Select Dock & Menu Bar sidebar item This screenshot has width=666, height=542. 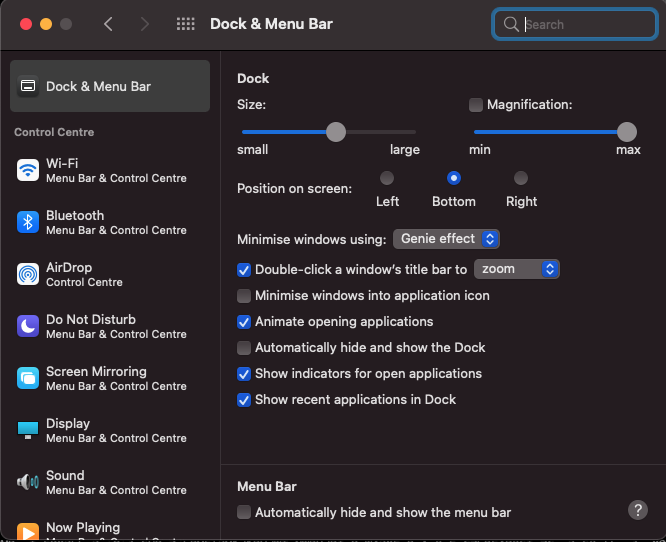pyautogui.click(x=110, y=86)
